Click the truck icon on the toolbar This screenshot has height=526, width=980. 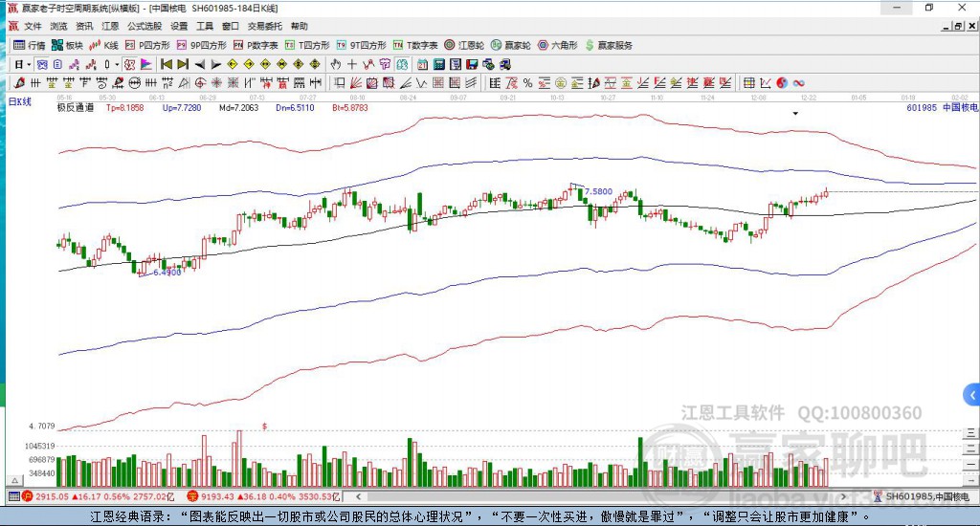click(505, 64)
